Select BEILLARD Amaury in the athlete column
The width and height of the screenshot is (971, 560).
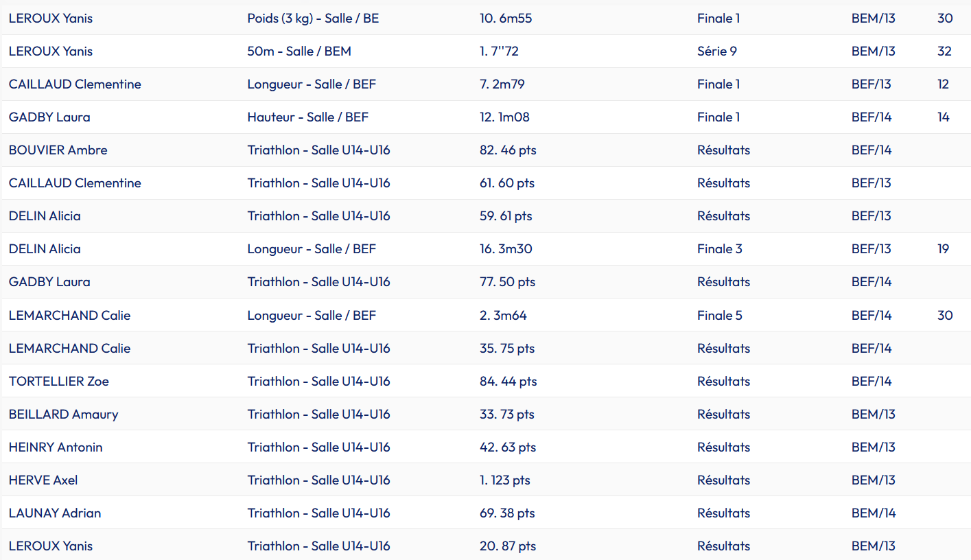point(64,415)
